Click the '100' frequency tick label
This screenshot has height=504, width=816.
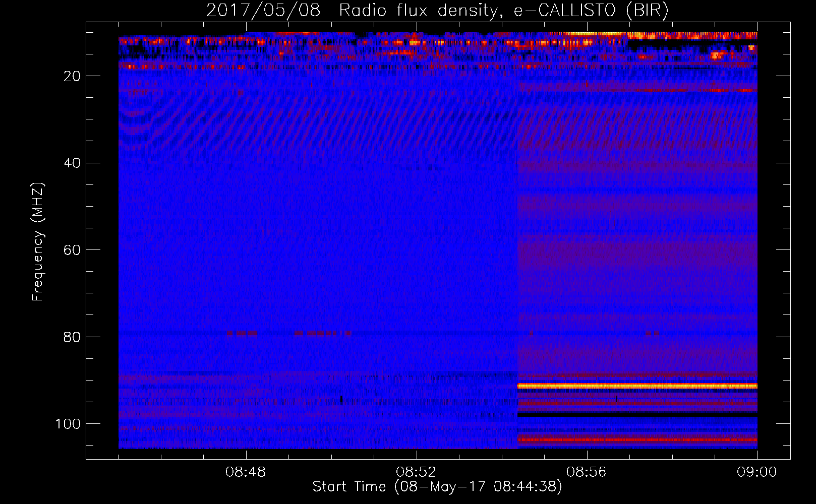click(68, 424)
